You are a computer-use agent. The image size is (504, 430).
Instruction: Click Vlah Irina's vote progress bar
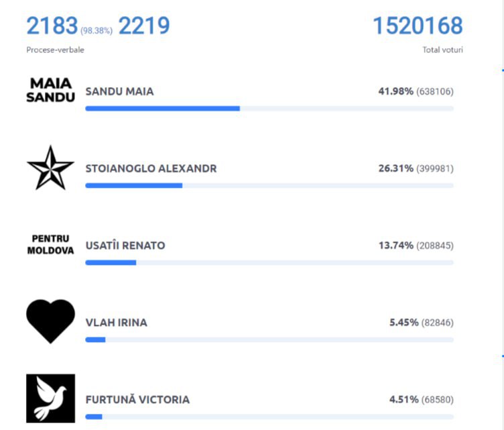click(269, 339)
